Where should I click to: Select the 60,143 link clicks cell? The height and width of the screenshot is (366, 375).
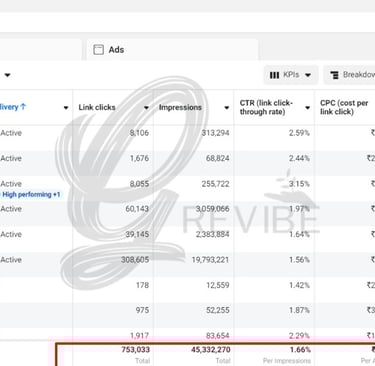click(x=137, y=209)
